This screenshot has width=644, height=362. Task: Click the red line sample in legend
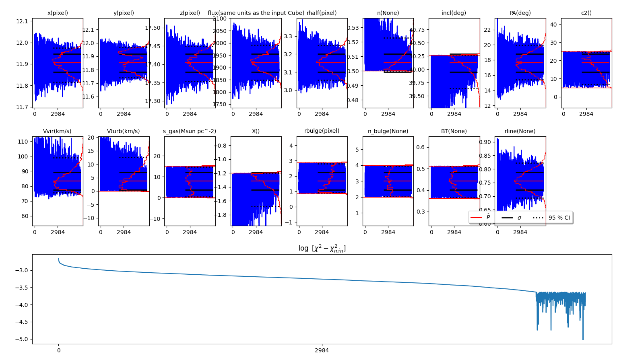point(476,218)
